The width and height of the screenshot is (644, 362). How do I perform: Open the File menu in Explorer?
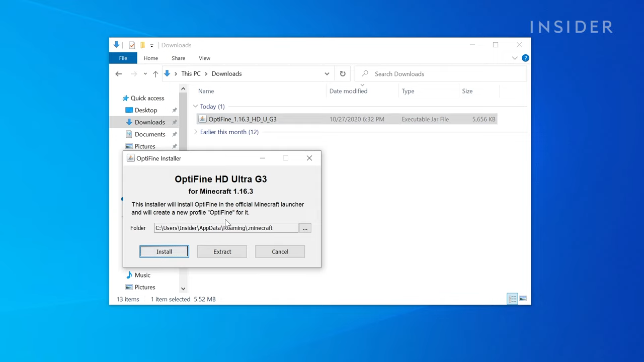(123, 58)
